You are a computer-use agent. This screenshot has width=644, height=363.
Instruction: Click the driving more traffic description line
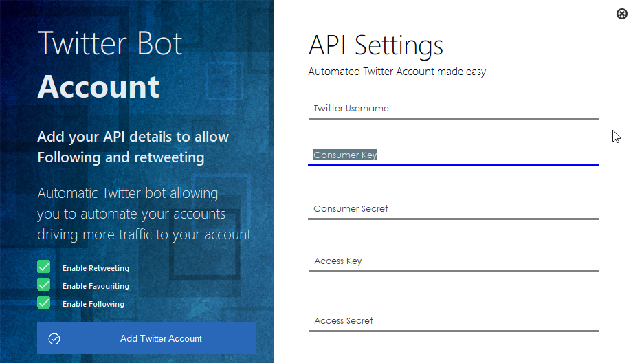pos(144,234)
